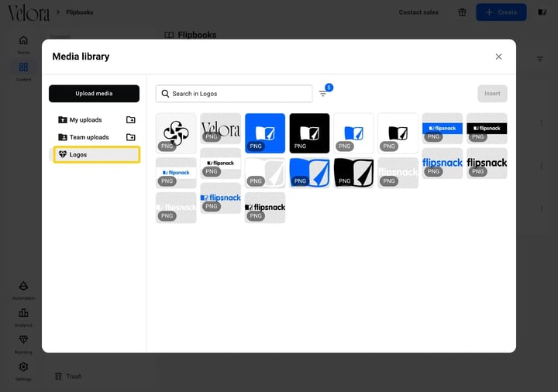Viewport: 558px width, 392px height.
Task: Open the Trash folder
Action: 68,377
